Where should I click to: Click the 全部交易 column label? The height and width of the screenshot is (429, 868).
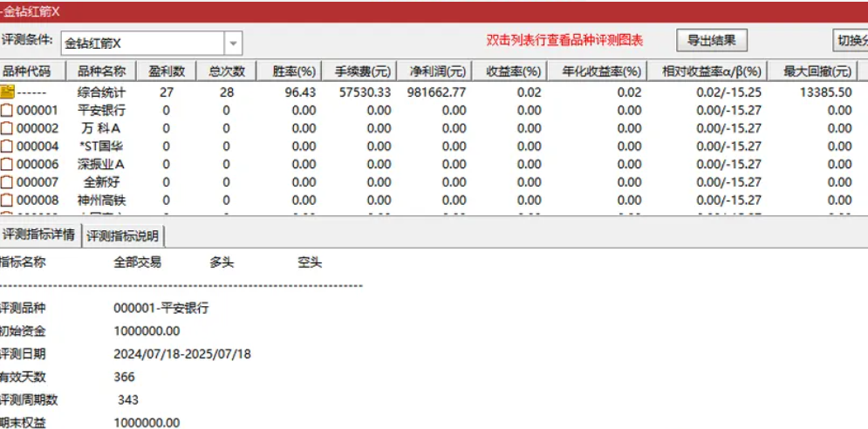(137, 262)
